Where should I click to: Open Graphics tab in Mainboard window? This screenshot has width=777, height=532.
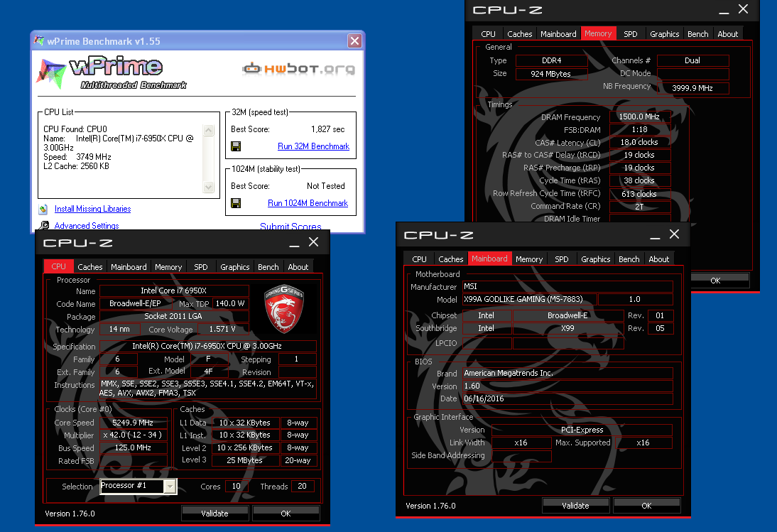[596, 259]
